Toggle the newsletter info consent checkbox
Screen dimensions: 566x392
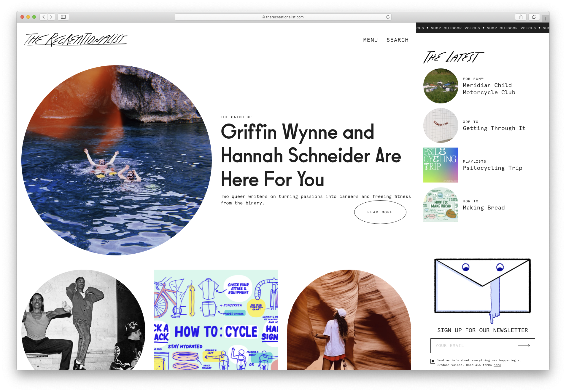pyautogui.click(x=433, y=361)
